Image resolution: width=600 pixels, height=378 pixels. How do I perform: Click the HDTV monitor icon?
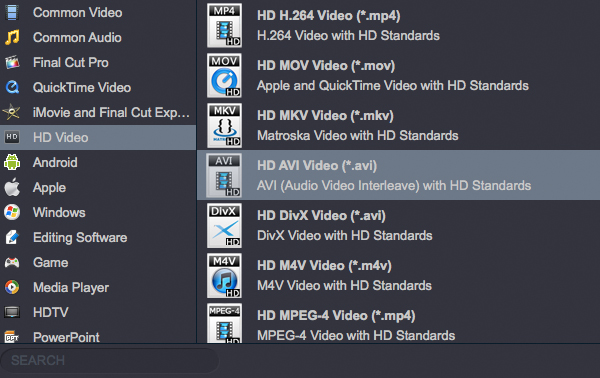click(x=12, y=312)
